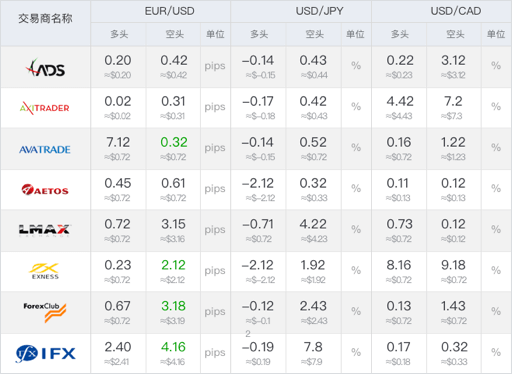Open the IFX broker logo
The height and width of the screenshot is (374, 512).
[46, 353]
